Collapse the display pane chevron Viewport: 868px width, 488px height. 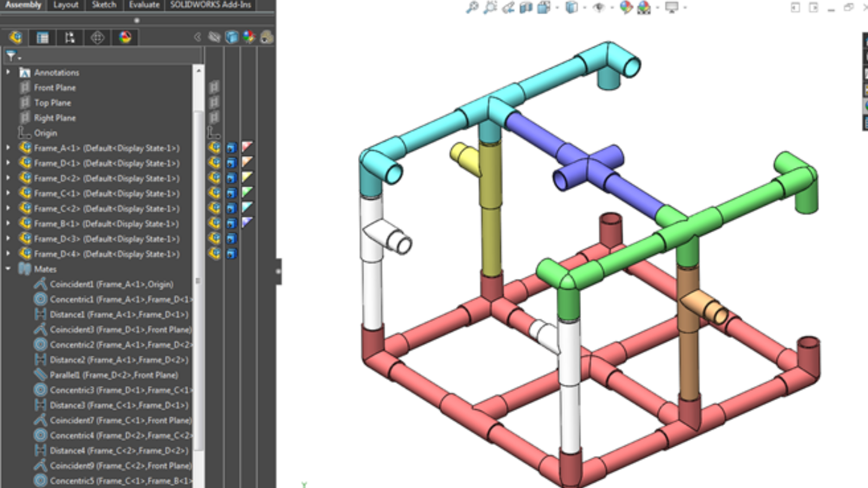(x=197, y=37)
